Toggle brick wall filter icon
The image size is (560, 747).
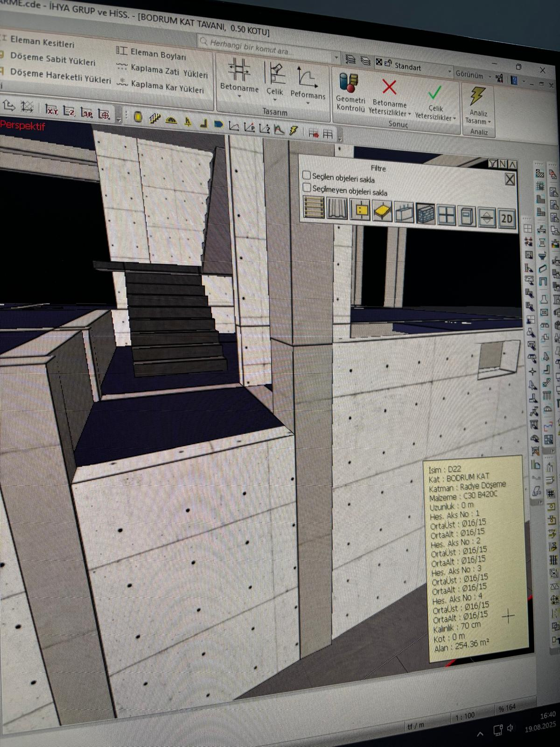click(x=425, y=215)
